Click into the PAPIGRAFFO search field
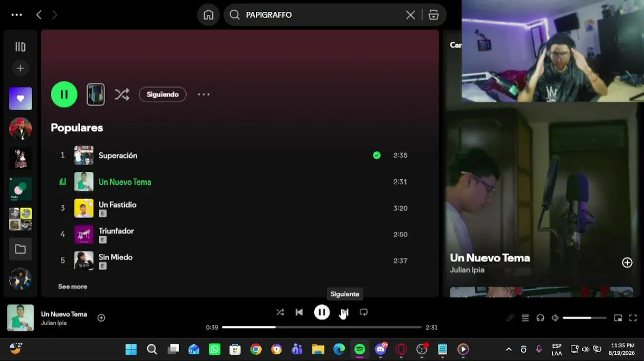 point(321,15)
